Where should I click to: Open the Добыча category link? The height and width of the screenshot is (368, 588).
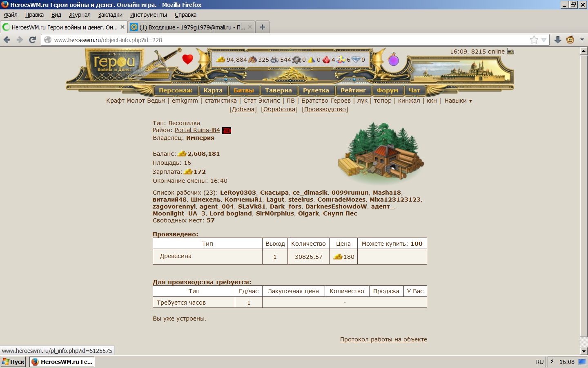[x=243, y=109]
